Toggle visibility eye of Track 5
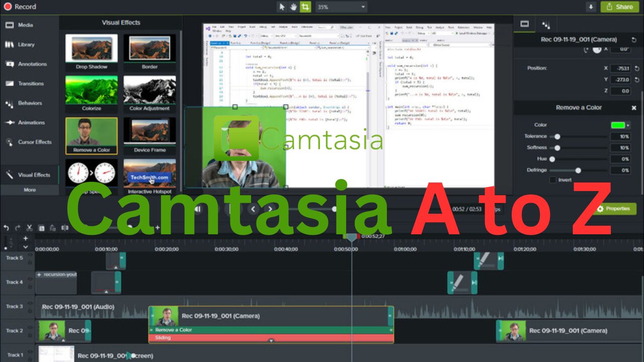644x362 pixels. (30, 254)
